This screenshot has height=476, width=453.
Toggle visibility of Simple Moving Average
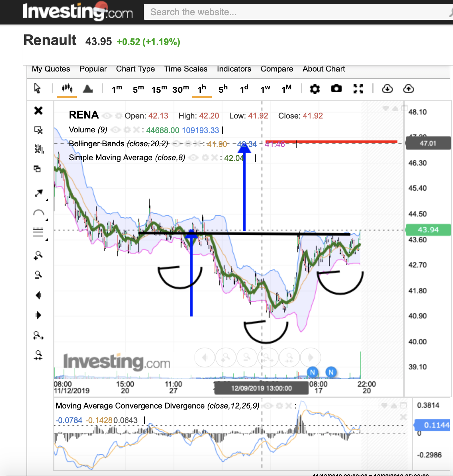point(194,158)
